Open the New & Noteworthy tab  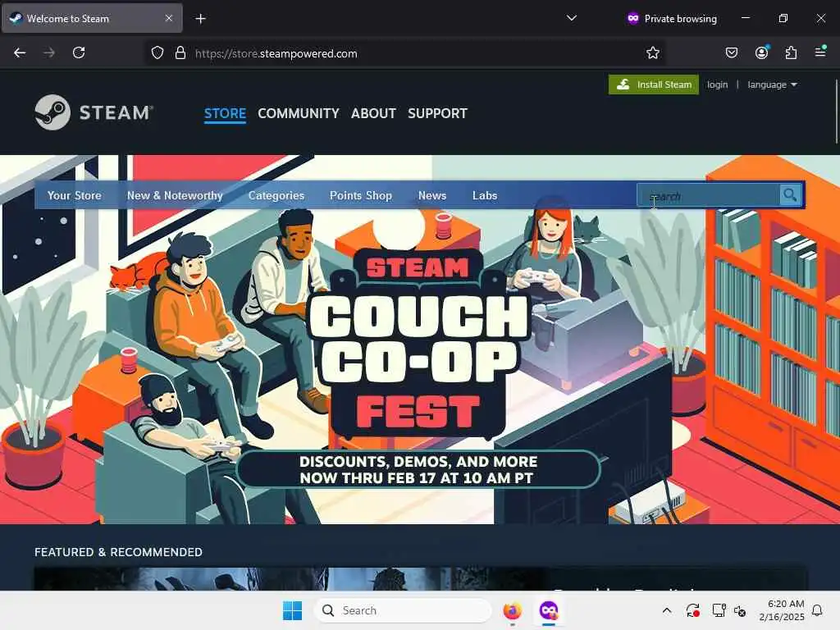tap(175, 195)
